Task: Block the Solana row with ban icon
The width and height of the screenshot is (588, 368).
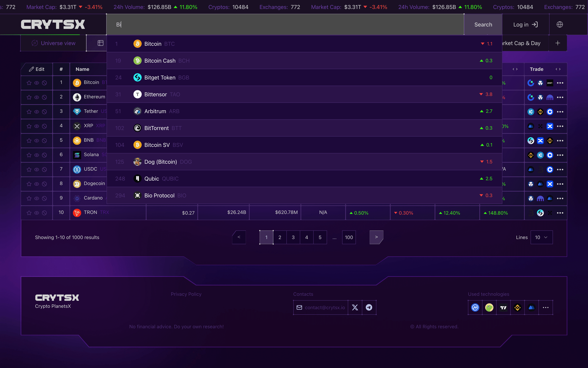Action: [44, 155]
